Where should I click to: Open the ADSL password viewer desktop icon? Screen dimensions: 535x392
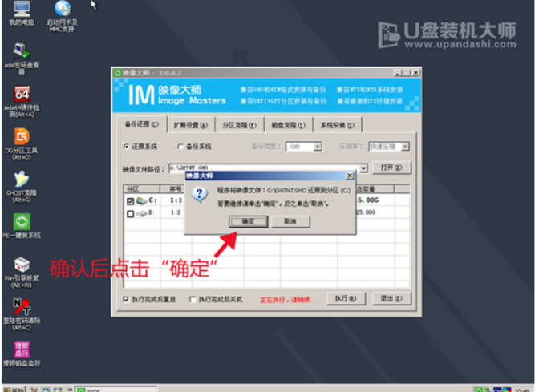(22, 51)
